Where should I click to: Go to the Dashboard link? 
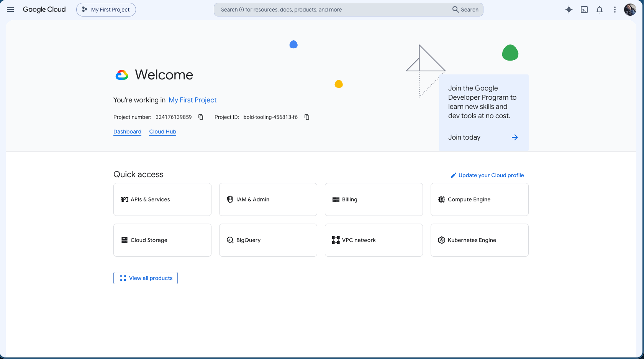tap(127, 132)
